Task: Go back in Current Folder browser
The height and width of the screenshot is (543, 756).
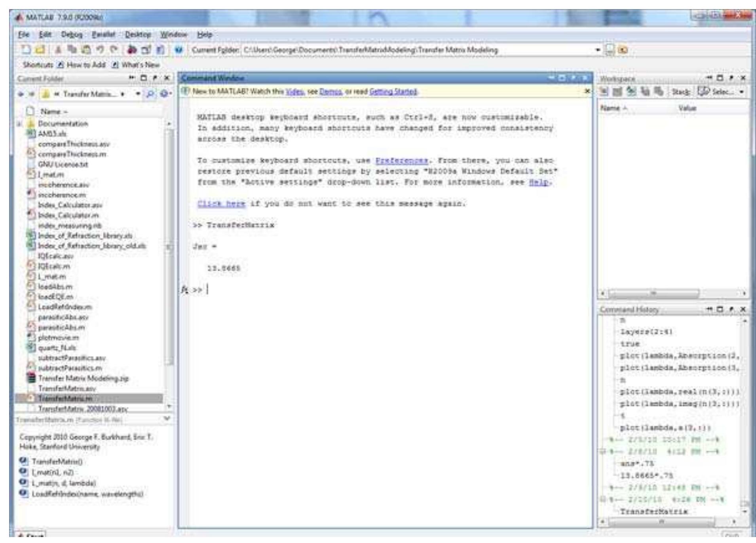Action: [21, 94]
